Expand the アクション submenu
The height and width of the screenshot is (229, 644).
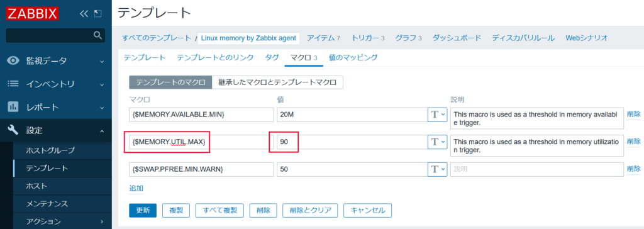click(x=102, y=222)
